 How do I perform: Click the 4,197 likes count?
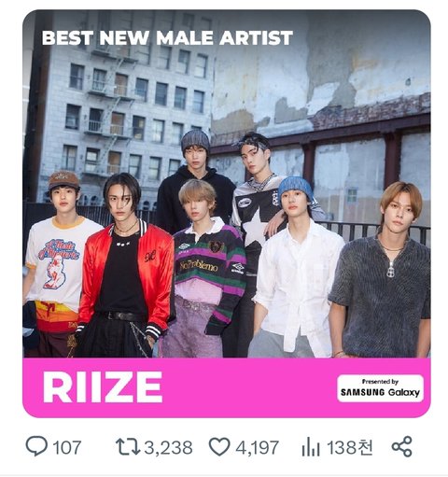tap(257, 447)
